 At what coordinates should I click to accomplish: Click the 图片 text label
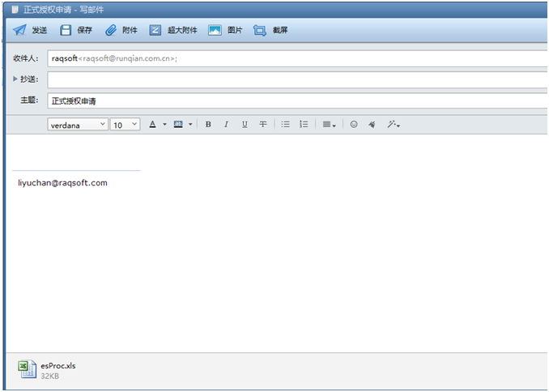coord(235,30)
